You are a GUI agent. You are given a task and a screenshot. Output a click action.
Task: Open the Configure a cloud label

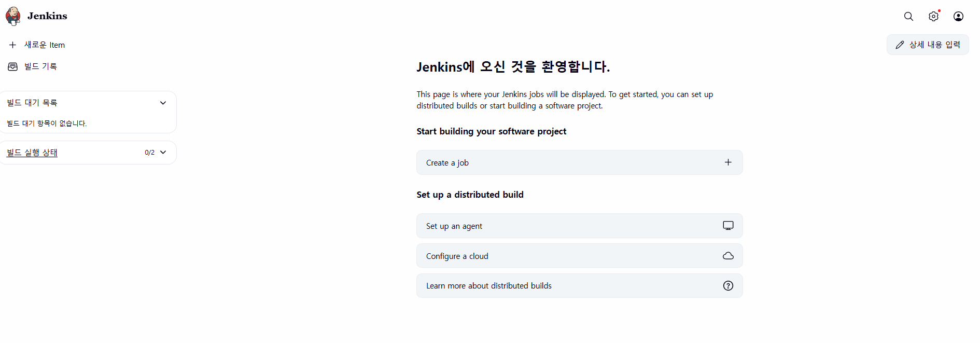coord(457,256)
